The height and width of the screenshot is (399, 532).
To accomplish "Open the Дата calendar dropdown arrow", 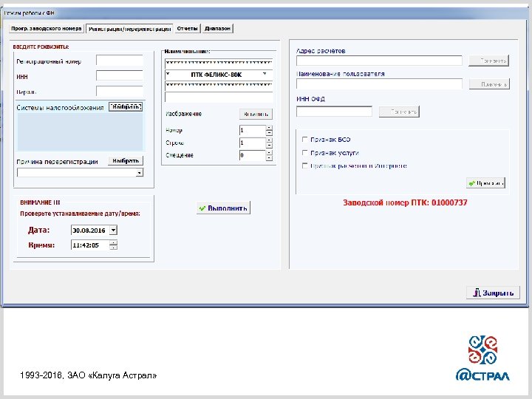I will click(113, 230).
